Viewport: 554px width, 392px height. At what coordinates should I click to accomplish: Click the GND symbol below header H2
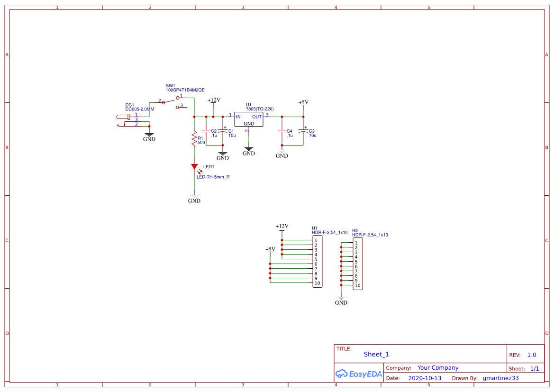tap(342, 298)
